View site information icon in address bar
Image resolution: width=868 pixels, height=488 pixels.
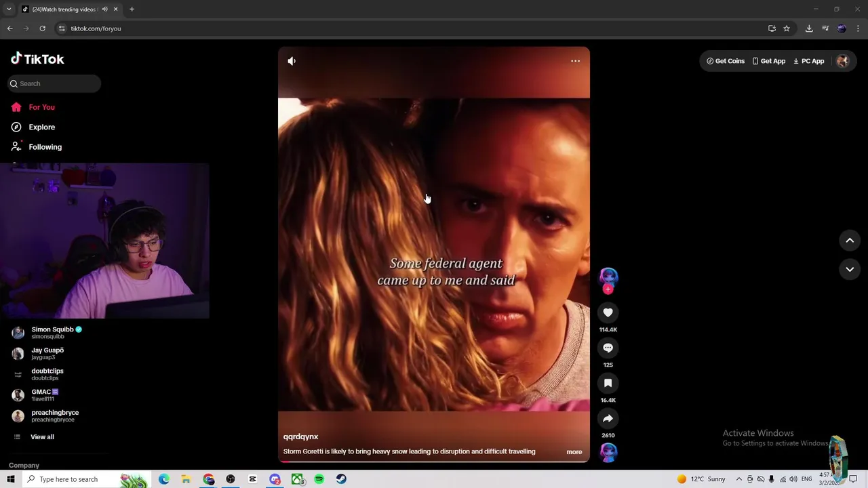point(62,28)
